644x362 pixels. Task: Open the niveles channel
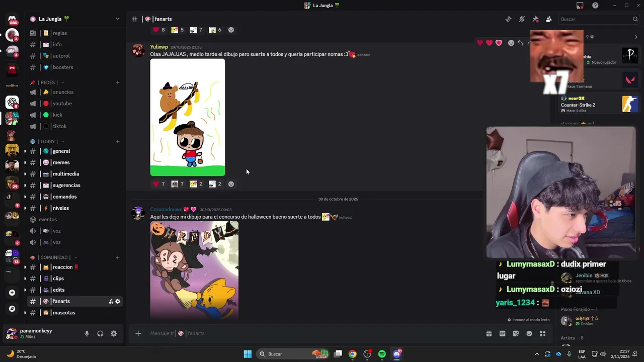75,208
